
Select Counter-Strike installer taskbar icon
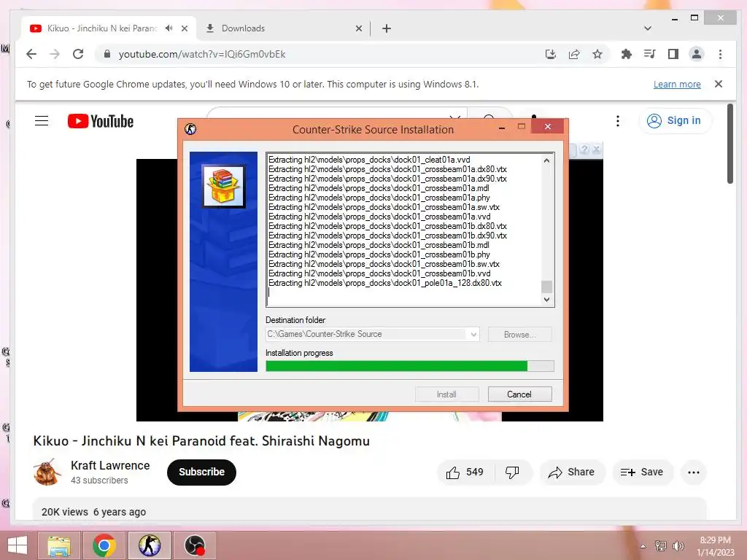tap(149, 545)
